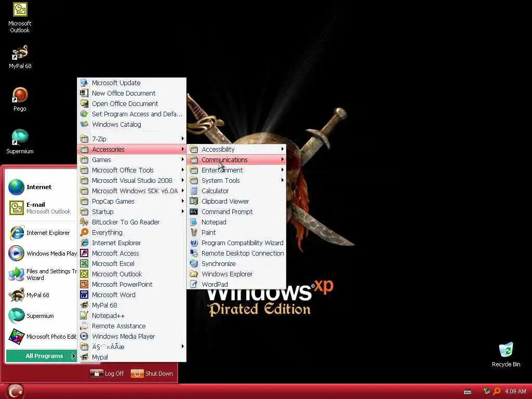Click Synchronize in the Accessories menu

click(236, 263)
